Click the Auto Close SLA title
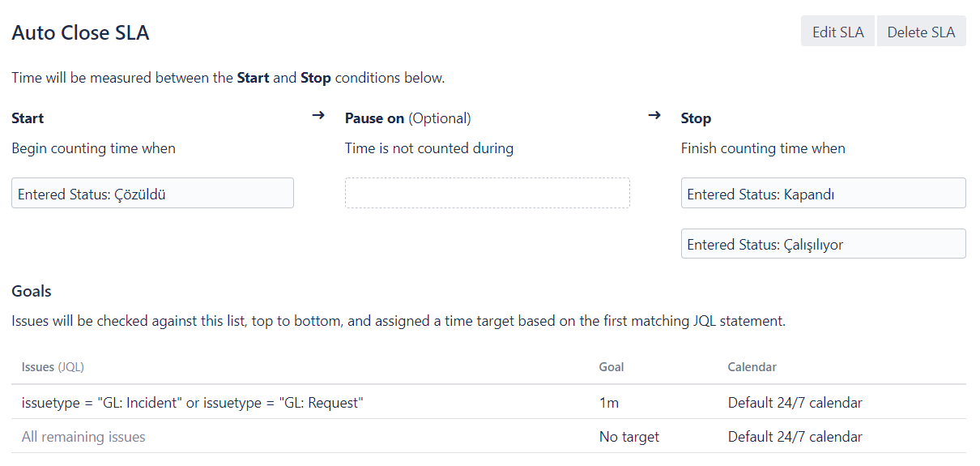 pyautogui.click(x=80, y=33)
